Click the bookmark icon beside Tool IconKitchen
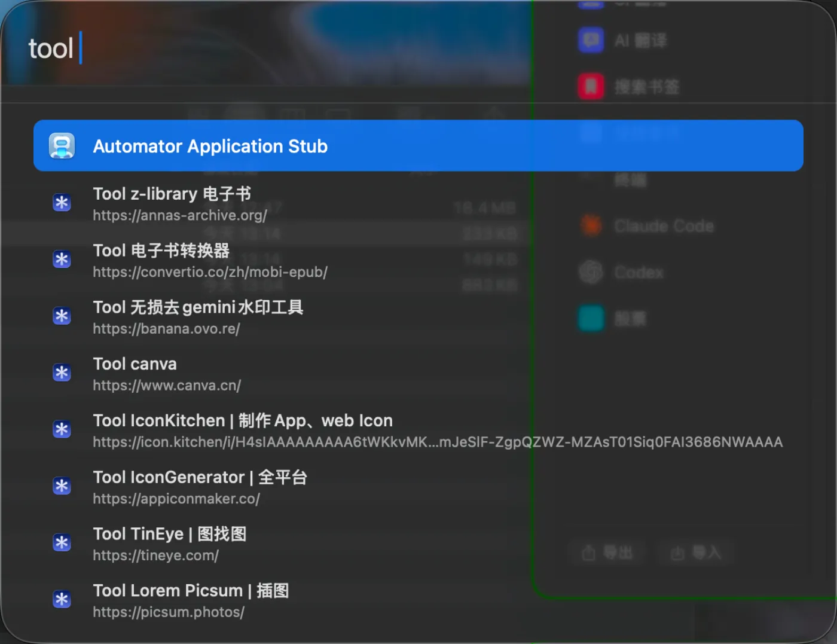 click(62, 429)
